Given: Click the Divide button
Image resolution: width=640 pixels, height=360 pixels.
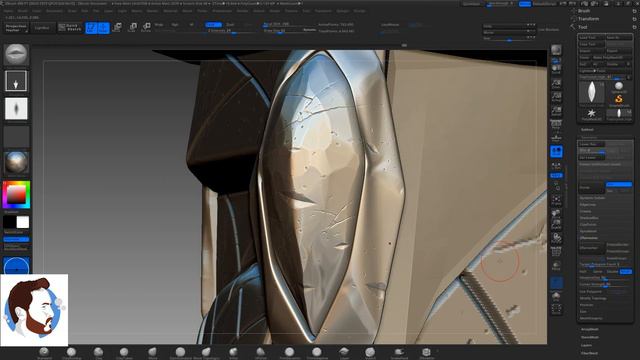Looking at the screenshot, I should (x=591, y=187).
